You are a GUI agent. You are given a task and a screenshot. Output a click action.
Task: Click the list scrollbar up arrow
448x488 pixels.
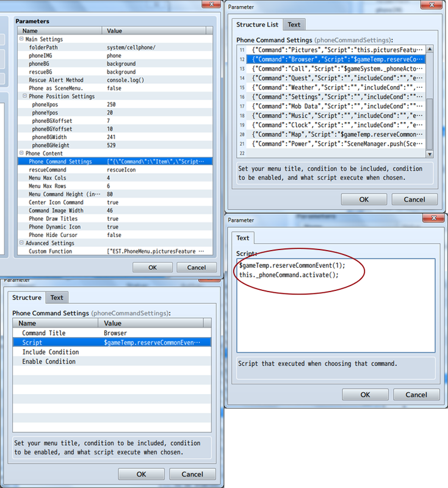(x=430, y=49)
